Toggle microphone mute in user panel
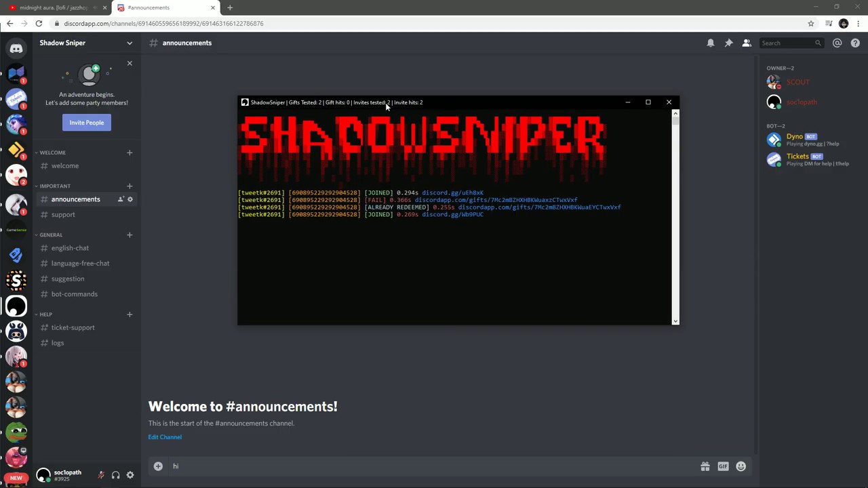Image resolution: width=868 pixels, height=488 pixels. [x=101, y=475]
